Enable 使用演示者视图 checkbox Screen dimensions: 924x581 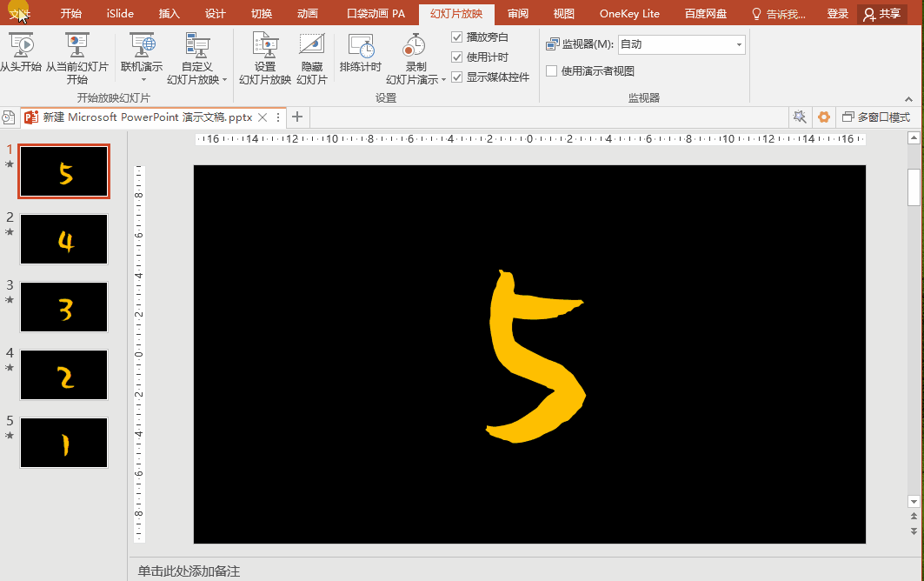(x=551, y=71)
